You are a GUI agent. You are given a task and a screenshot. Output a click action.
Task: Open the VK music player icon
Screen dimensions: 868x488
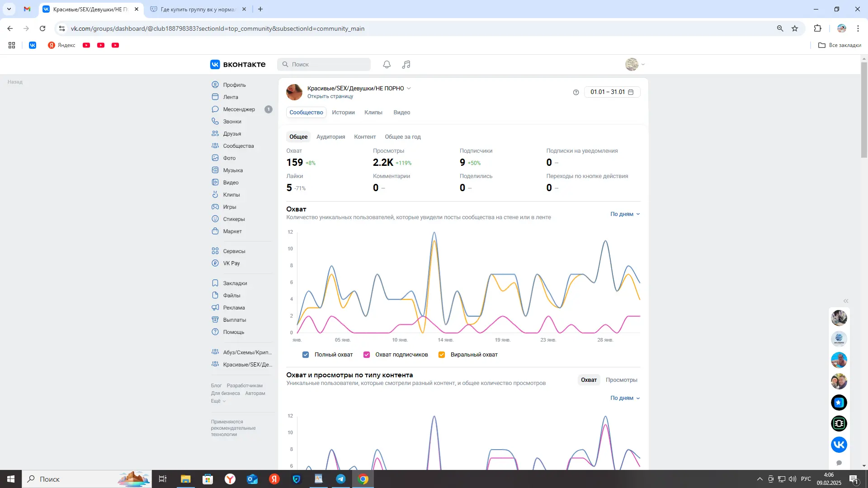point(406,65)
